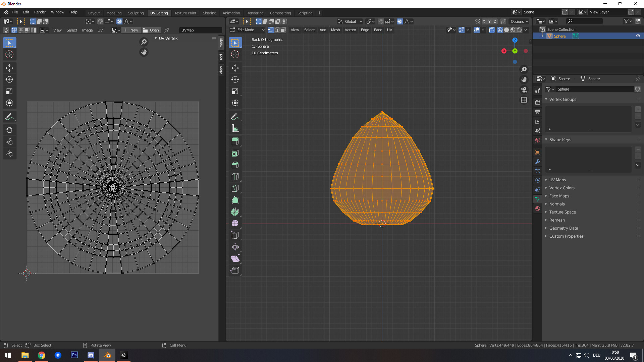Viewport: 644px width, 362px height.
Task: Activate the Annotate tool in the 3D viewport
Action: (x=235, y=116)
